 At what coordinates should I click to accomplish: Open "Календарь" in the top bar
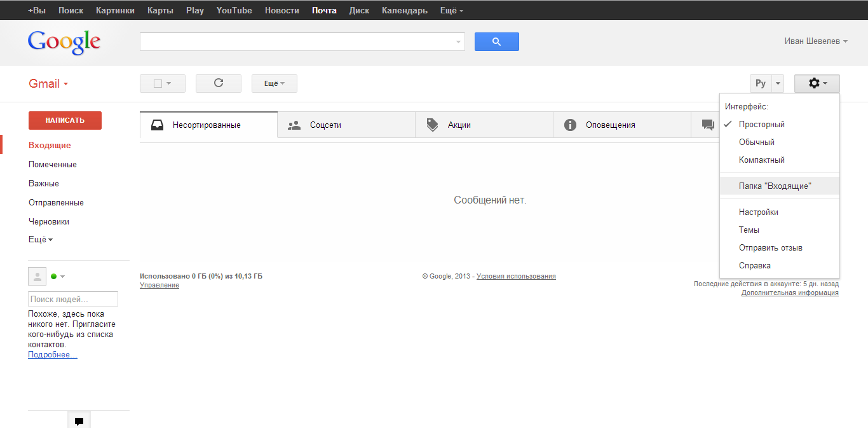(405, 11)
